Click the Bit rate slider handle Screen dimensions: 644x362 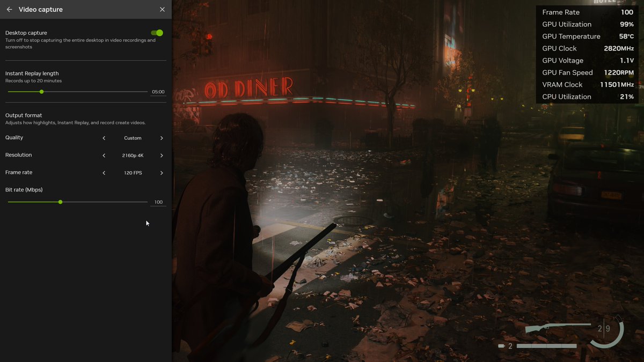tap(60, 202)
